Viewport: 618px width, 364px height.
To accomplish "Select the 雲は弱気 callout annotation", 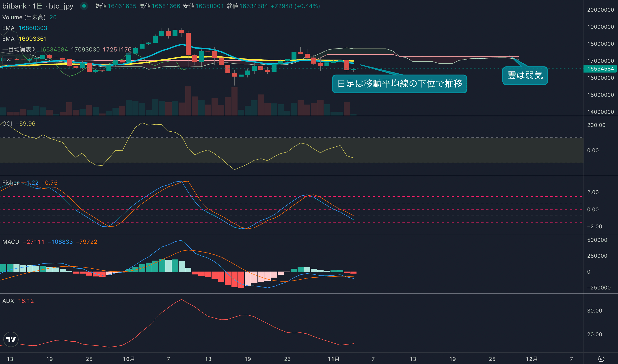I will tap(525, 75).
